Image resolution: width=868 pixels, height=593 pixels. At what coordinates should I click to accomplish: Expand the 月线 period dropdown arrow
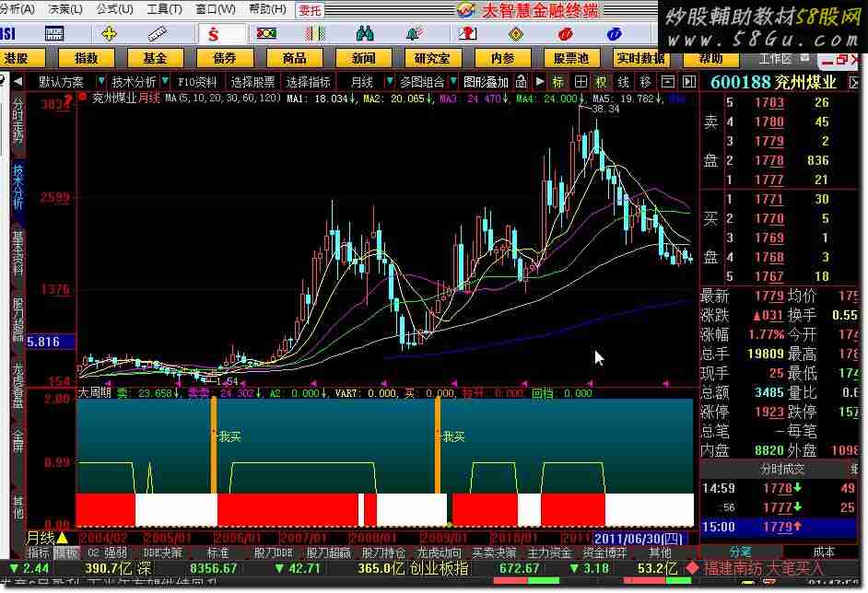(x=389, y=81)
